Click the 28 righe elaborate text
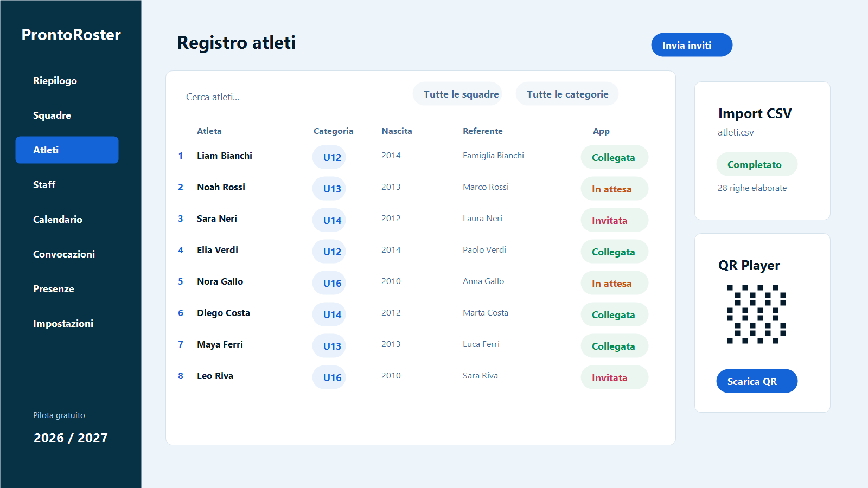This screenshot has height=488, width=868. [752, 188]
